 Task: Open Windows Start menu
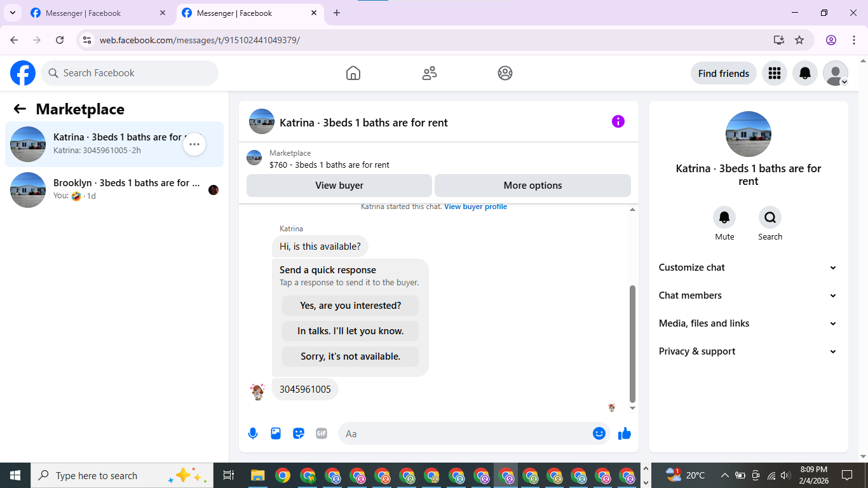(15, 475)
